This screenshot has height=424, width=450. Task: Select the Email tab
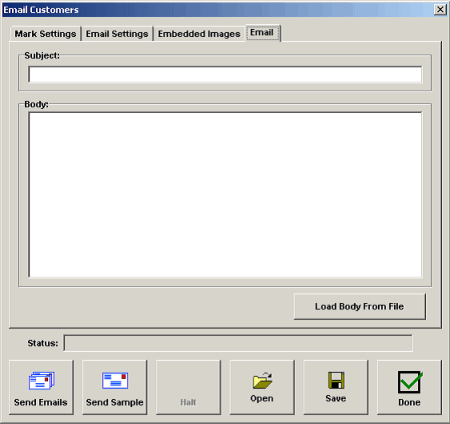pyautogui.click(x=262, y=33)
